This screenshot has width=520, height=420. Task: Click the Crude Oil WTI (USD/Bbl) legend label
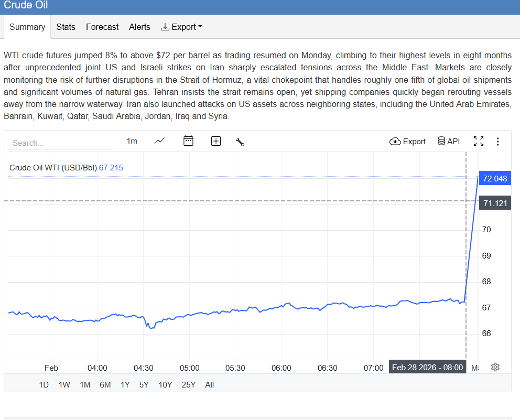(53, 168)
